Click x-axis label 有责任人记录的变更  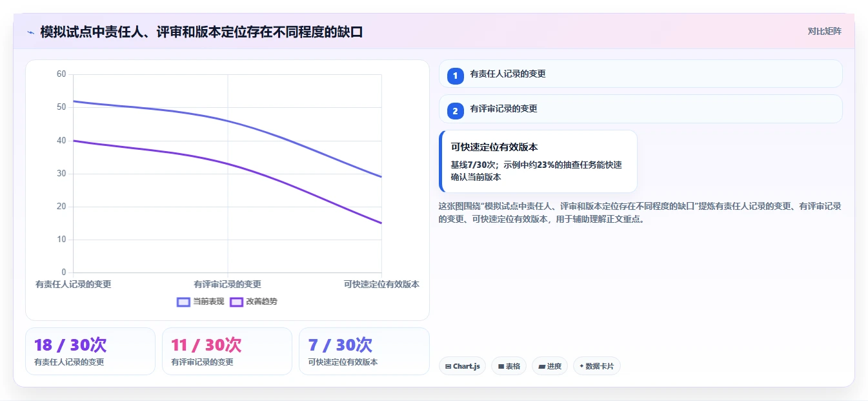[x=73, y=284]
